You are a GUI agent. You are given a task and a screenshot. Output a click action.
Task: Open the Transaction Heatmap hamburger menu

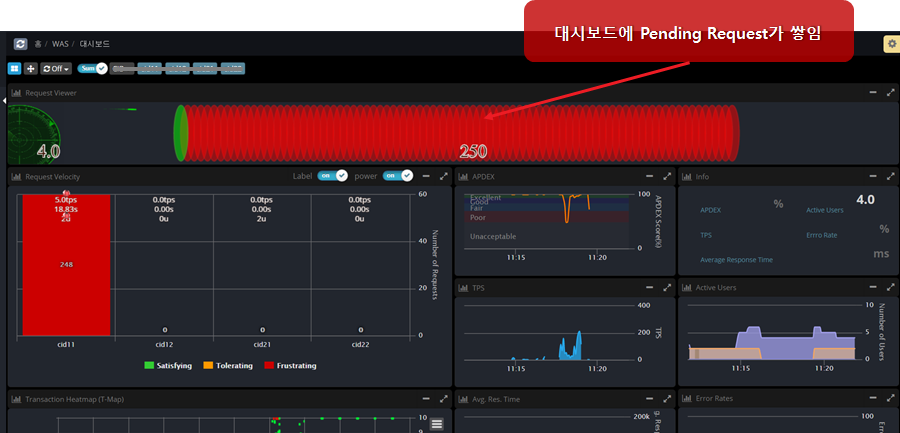(x=436, y=425)
